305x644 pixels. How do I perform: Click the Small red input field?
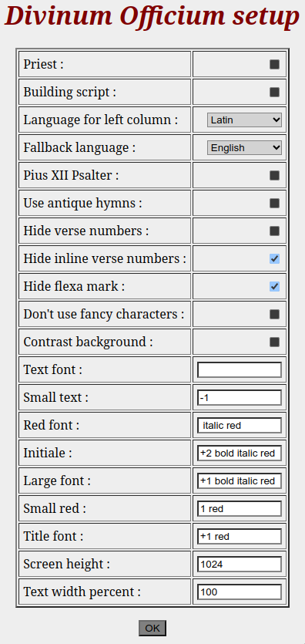240,508
